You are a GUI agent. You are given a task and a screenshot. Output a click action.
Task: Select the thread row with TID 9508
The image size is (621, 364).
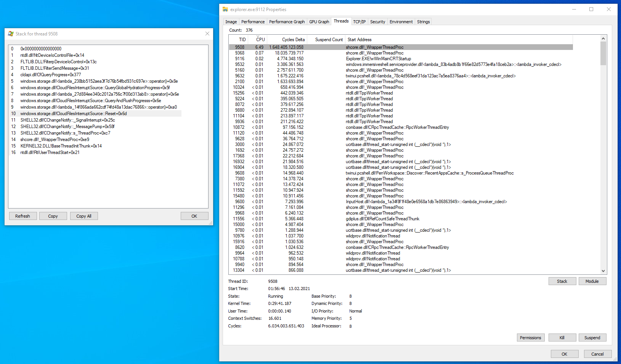point(401,47)
